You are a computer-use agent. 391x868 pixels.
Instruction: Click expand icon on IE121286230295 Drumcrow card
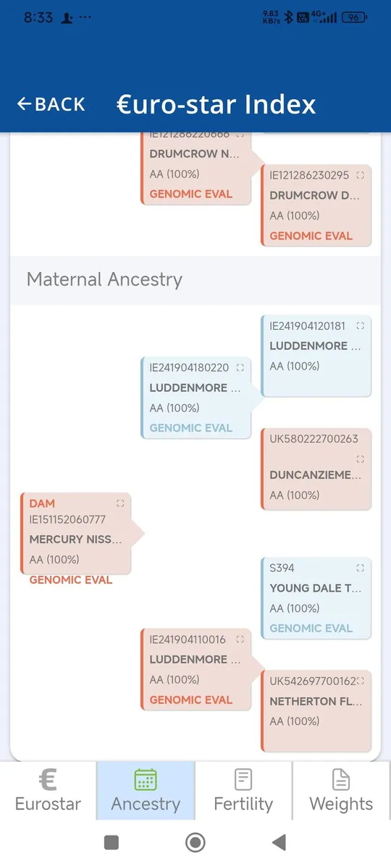[x=361, y=175]
